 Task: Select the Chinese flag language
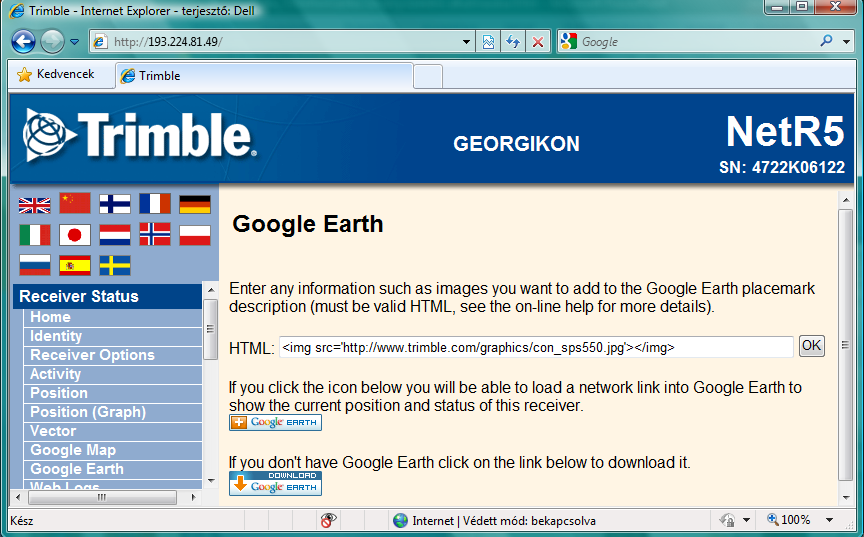pyautogui.click(x=75, y=204)
